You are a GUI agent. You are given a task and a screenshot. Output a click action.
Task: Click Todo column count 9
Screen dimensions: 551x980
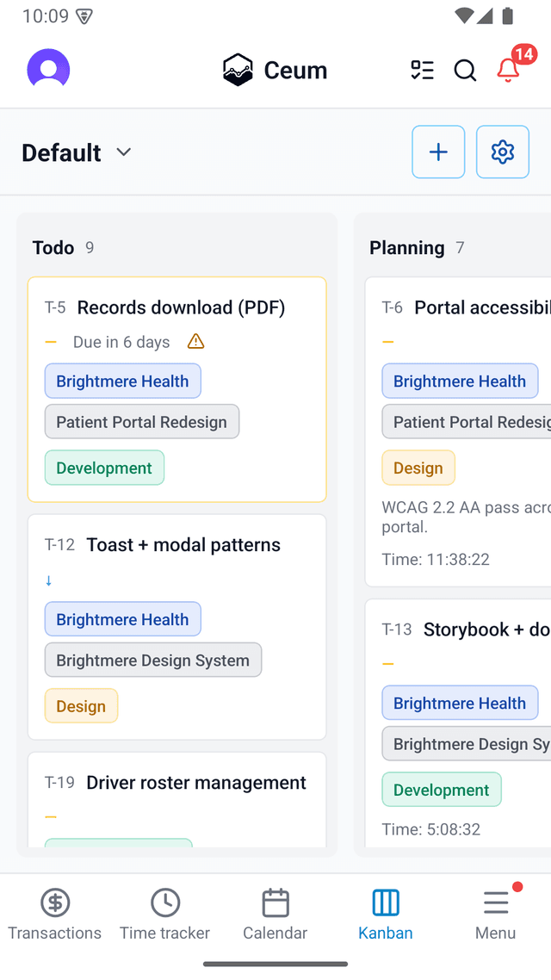(x=90, y=247)
